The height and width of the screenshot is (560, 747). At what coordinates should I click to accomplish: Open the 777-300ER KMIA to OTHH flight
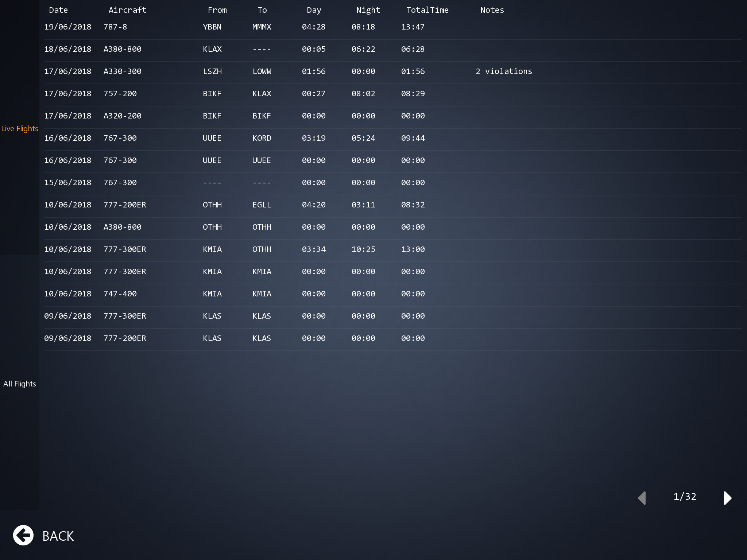tap(233, 249)
